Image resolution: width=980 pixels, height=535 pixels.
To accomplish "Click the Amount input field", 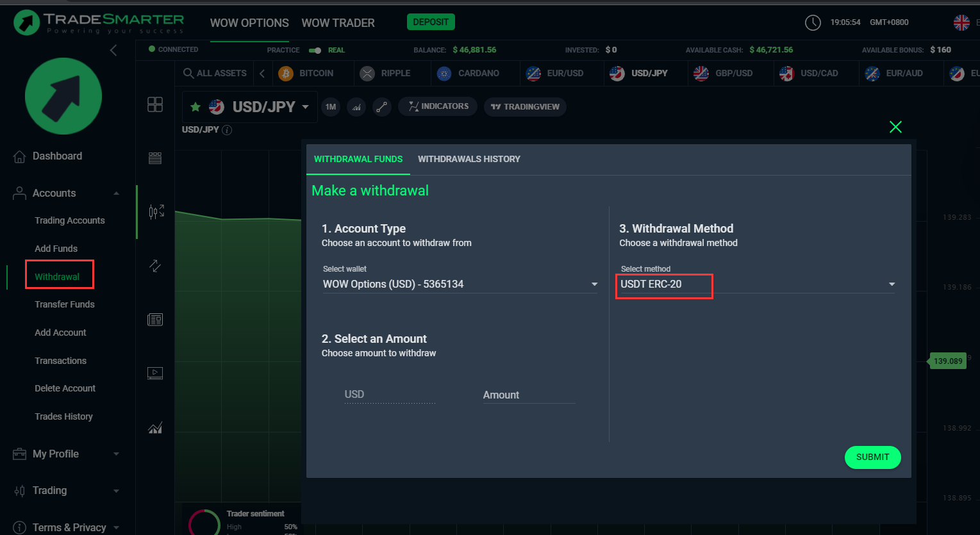I will click(x=529, y=395).
